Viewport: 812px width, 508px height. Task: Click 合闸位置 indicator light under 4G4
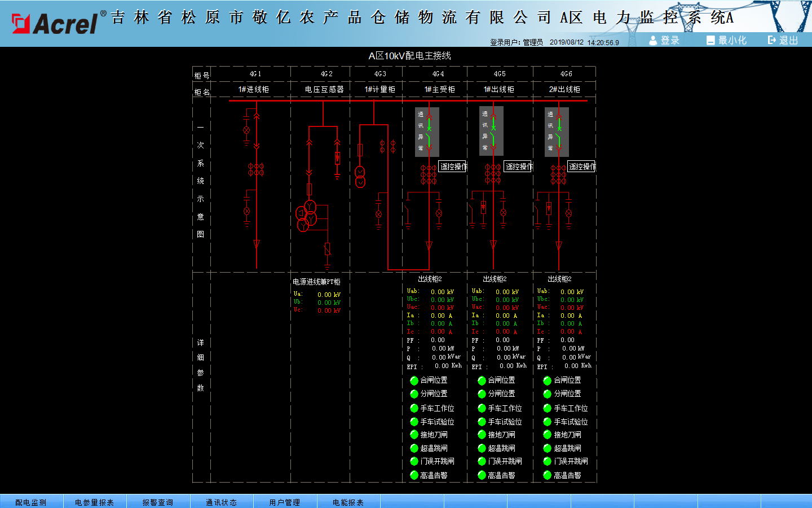click(x=414, y=380)
